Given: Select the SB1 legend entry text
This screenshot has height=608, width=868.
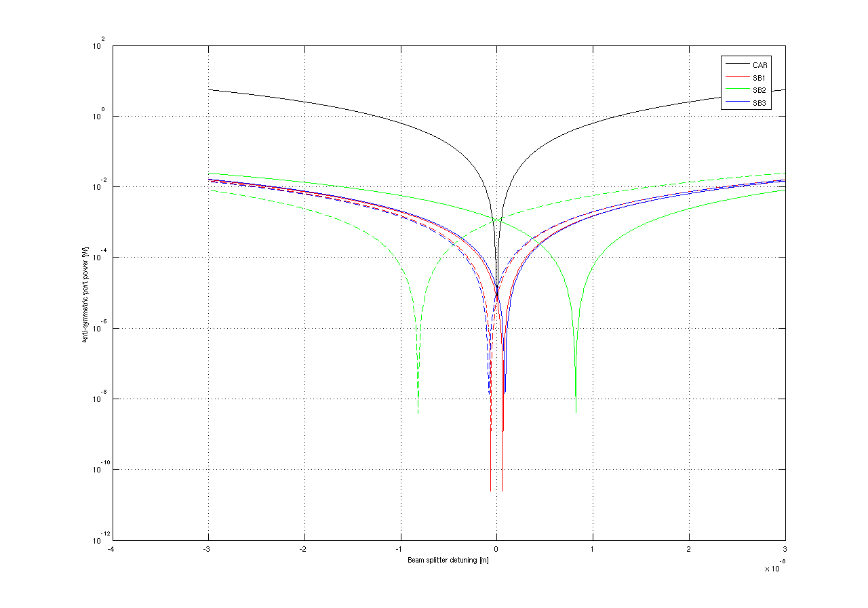Looking at the screenshot, I should [759, 78].
